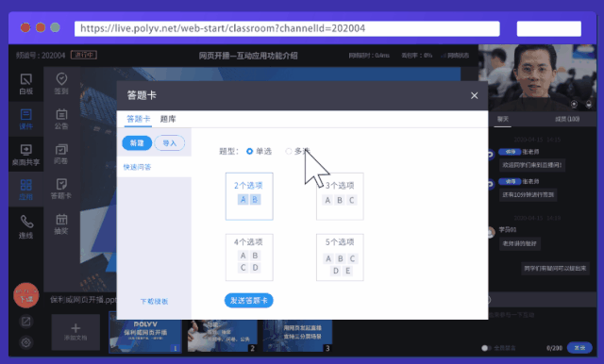Open slide thumbnail number 3
Screen dimensions: 604x364
[297, 335]
